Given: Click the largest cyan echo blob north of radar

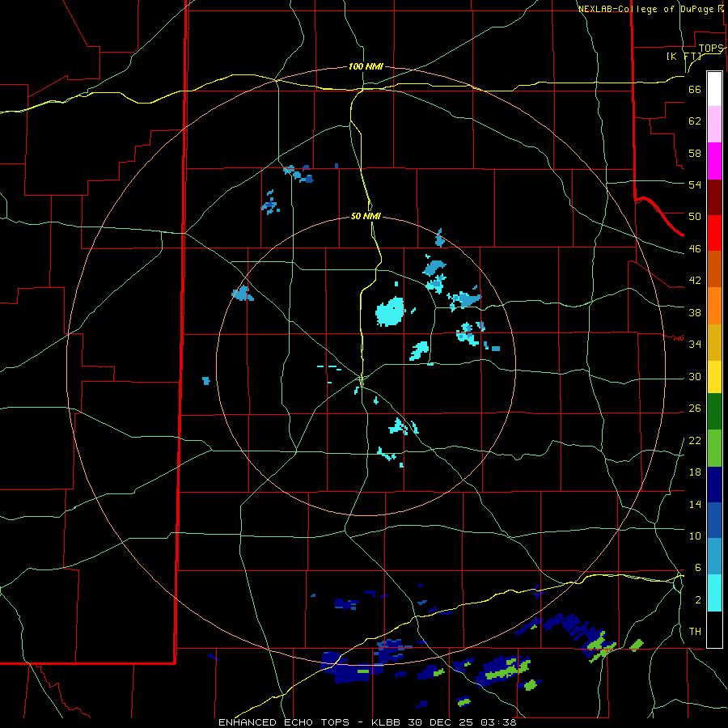Looking at the screenshot, I should 390,311.
